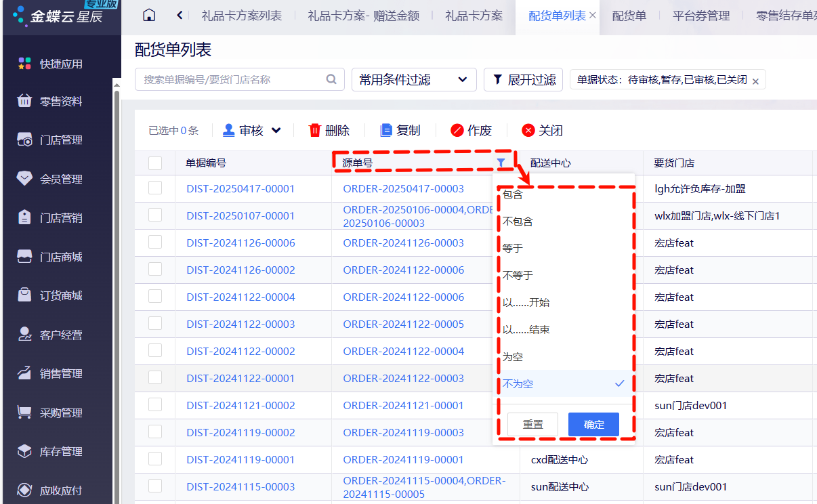This screenshot has width=817, height=504.
Task: Remove the 单据状态 filter tag
Action: point(755,81)
